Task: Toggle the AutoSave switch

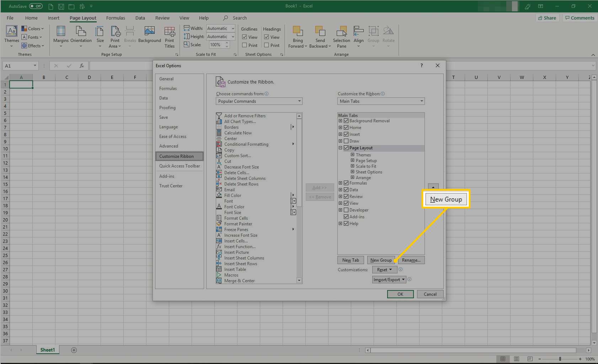Action: [x=36, y=6]
